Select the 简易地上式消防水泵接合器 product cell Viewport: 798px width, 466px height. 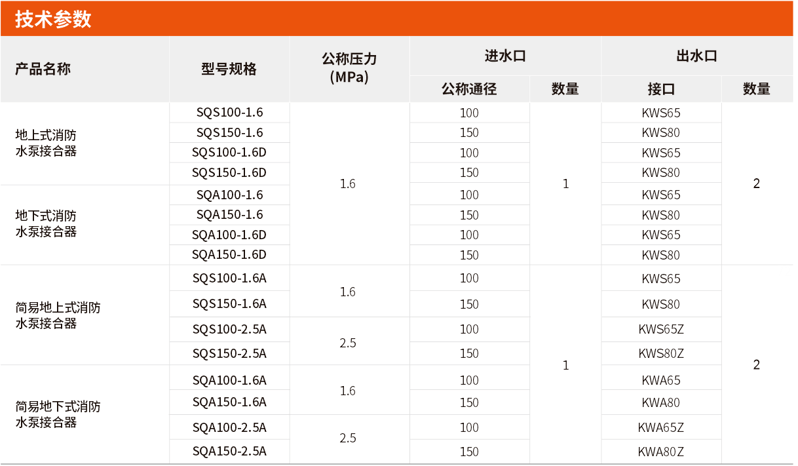(x=58, y=315)
